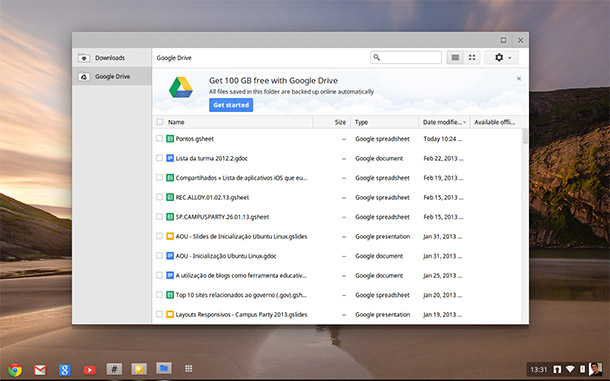Viewport: 610px width, 381px height.
Task: Switch to thumbnail grid view
Action: [472, 58]
